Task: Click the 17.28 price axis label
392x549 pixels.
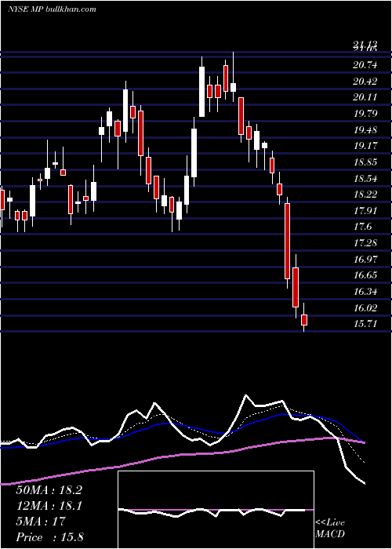Action: point(365,243)
